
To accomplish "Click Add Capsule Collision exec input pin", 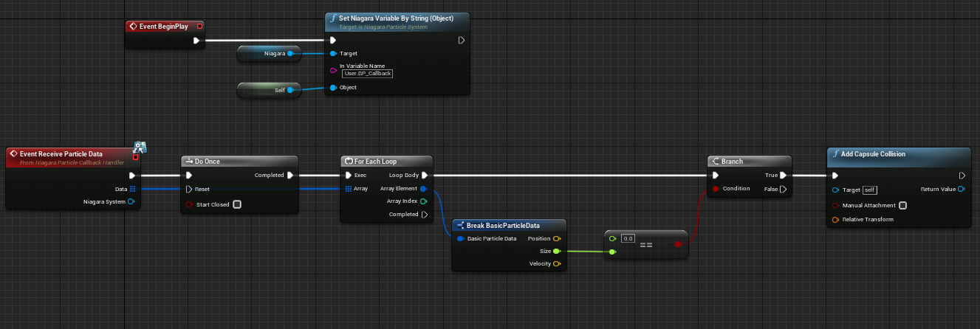I will coord(835,176).
